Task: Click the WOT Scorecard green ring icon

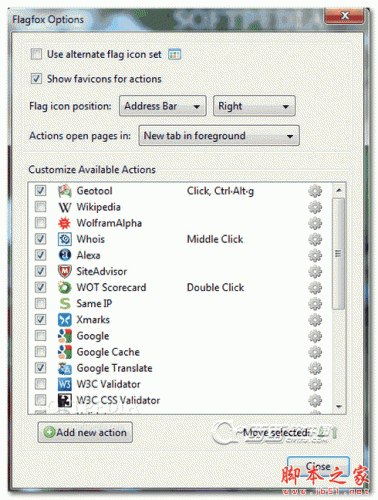Action: [64, 287]
